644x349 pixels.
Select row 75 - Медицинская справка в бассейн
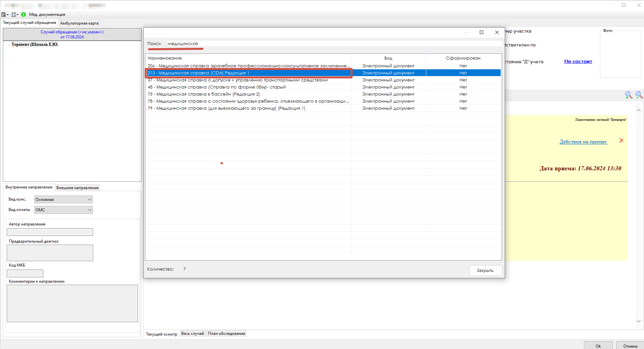323,94
